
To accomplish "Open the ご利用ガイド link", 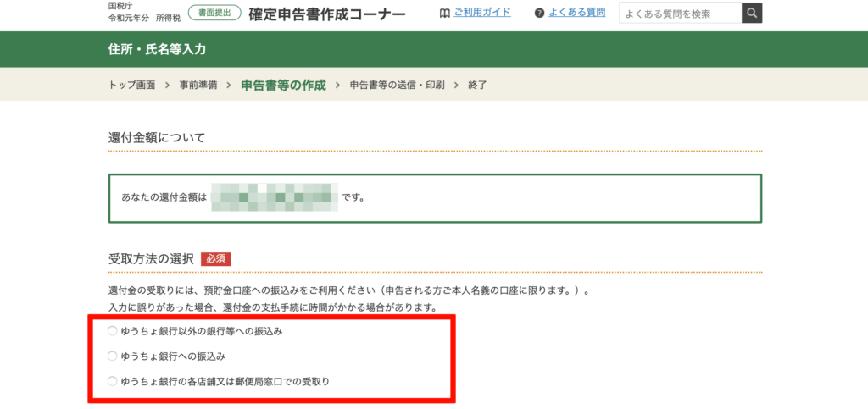I will click(x=481, y=14).
